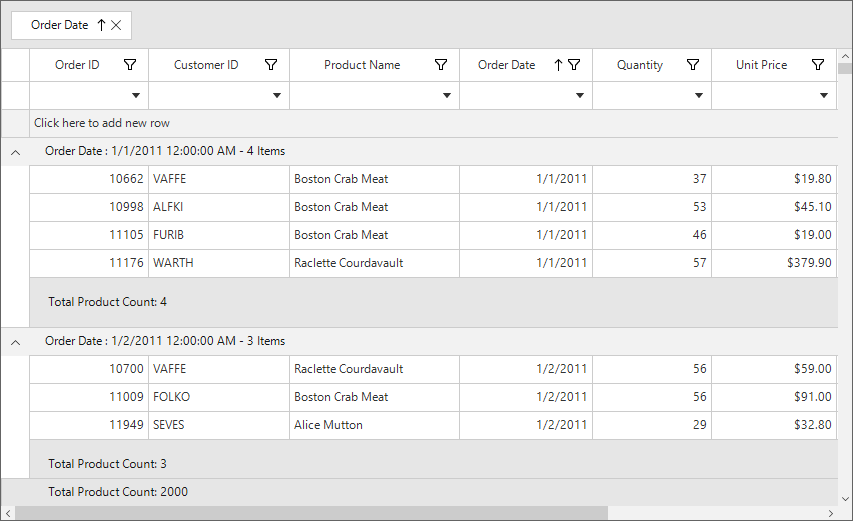Select the Raclette Courdavault cell for order 11176
The height and width of the screenshot is (522, 853).
point(348,263)
